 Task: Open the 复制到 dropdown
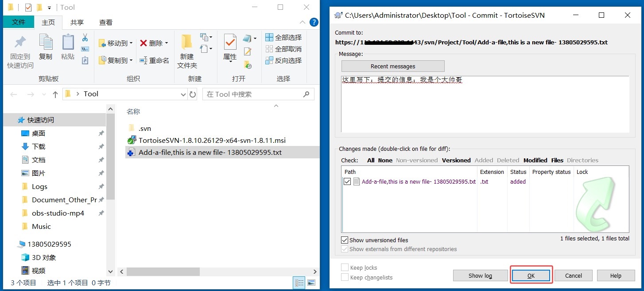tap(131, 60)
